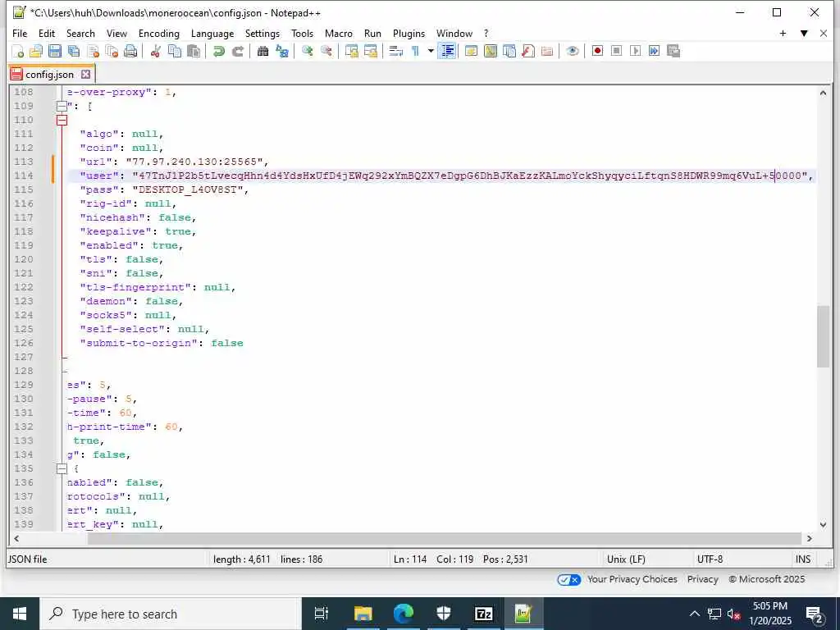Toggle Synchronize Vertical Scrolling
The height and width of the screenshot is (630, 840).
point(351,51)
